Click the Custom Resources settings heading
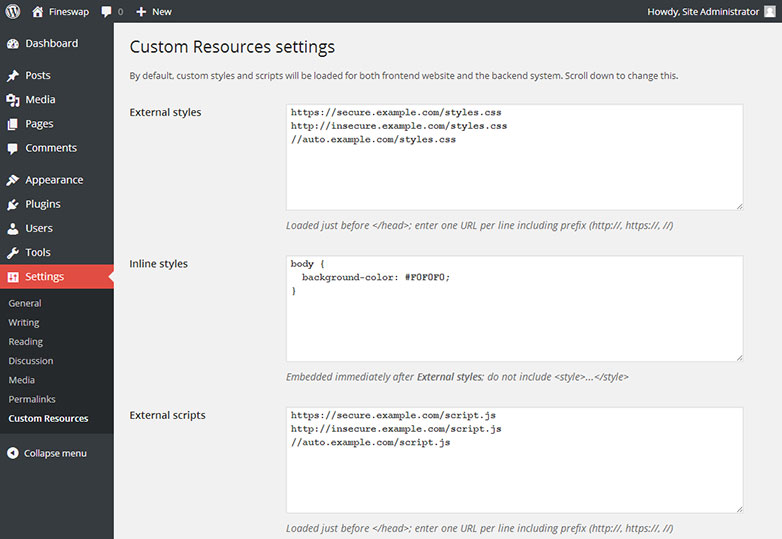The image size is (782, 539). (232, 47)
